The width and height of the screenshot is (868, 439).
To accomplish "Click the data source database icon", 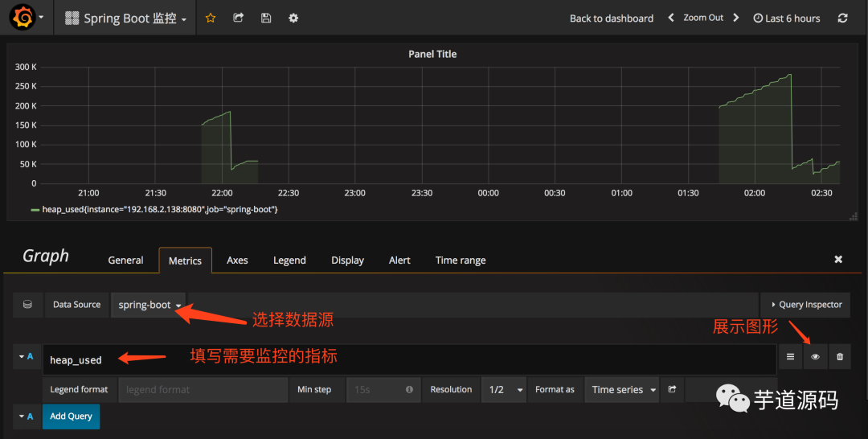I will (27, 305).
